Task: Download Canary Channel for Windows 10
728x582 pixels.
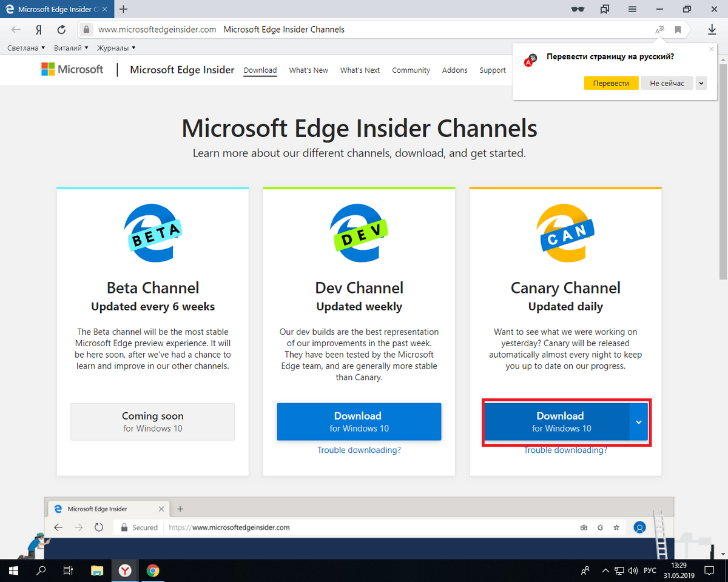Action: tap(557, 422)
